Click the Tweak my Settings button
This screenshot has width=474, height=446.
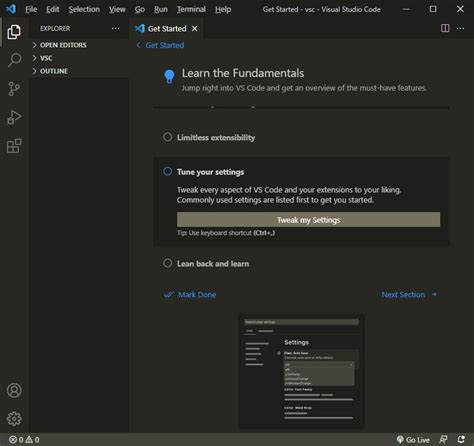(308, 220)
